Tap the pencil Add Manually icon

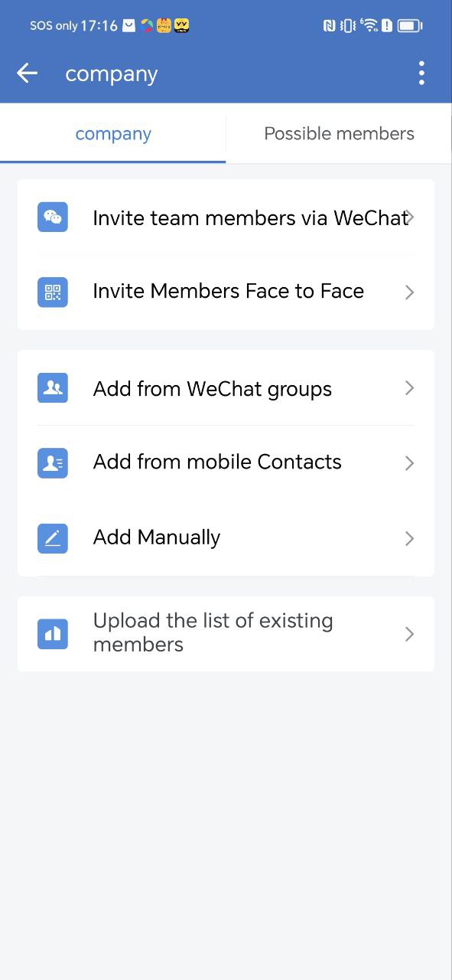53,538
